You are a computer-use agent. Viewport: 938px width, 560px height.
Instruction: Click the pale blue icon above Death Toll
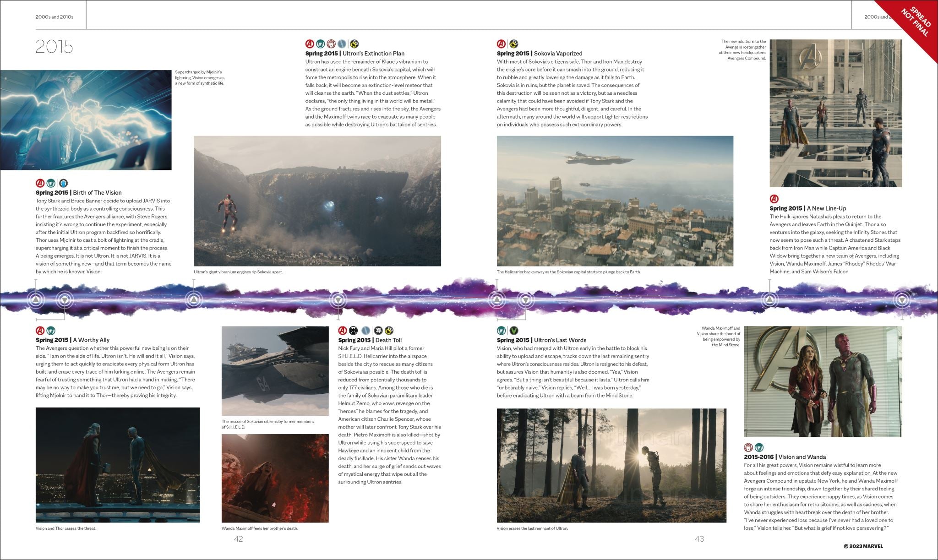(x=365, y=331)
